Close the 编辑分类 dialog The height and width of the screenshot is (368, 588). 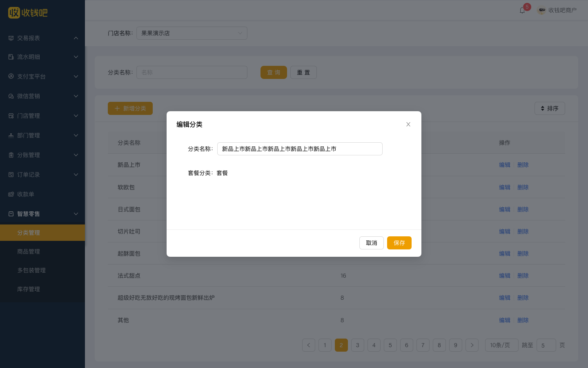point(408,124)
